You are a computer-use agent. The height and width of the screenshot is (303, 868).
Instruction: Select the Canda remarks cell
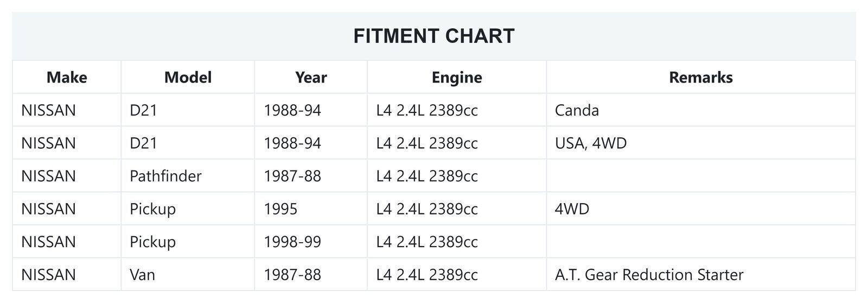click(x=577, y=110)
